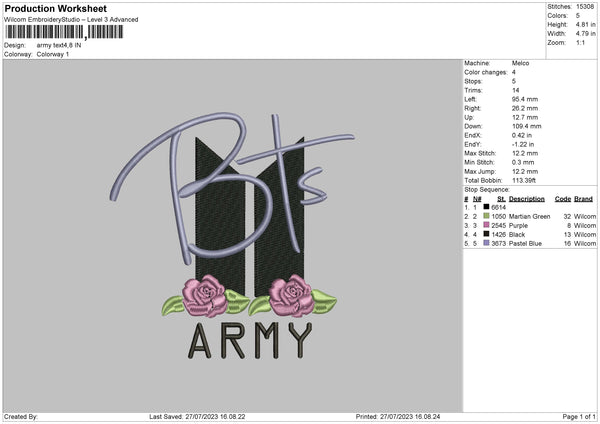Click the design name 'army text4,8 IN'

pos(59,45)
